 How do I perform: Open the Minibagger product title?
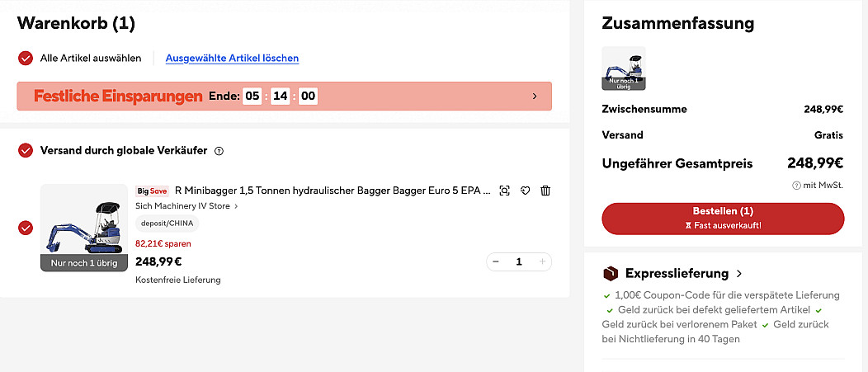[x=333, y=191]
